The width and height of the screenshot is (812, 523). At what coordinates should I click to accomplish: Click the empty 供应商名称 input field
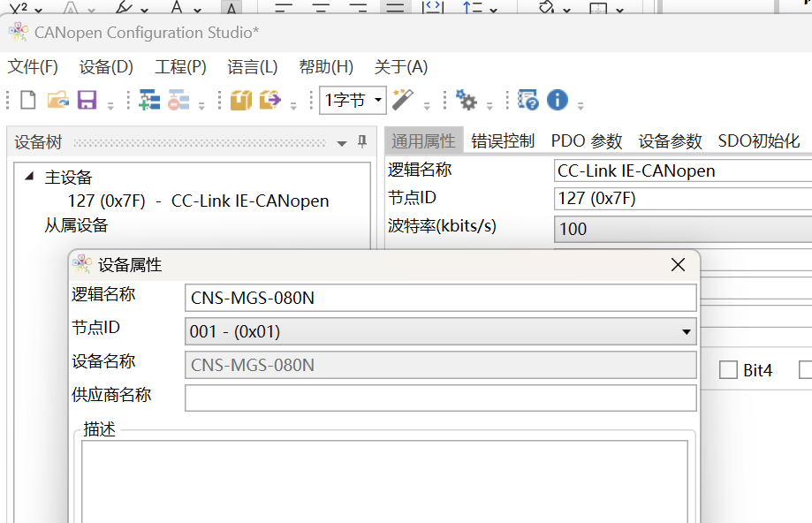click(x=440, y=398)
